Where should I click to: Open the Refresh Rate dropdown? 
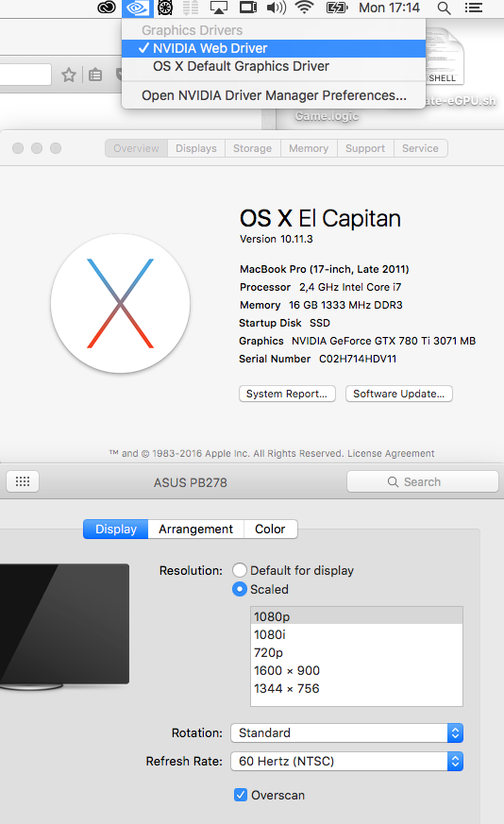347,762
